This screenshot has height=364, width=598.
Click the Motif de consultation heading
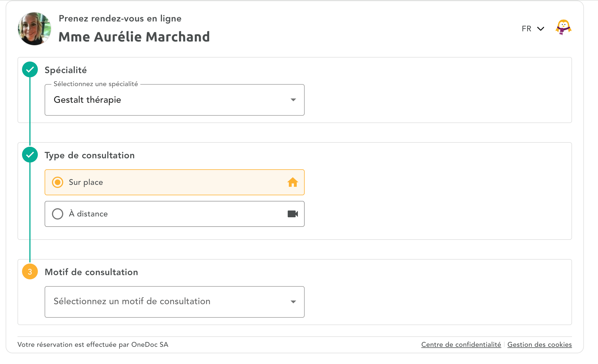pos(91,272)
